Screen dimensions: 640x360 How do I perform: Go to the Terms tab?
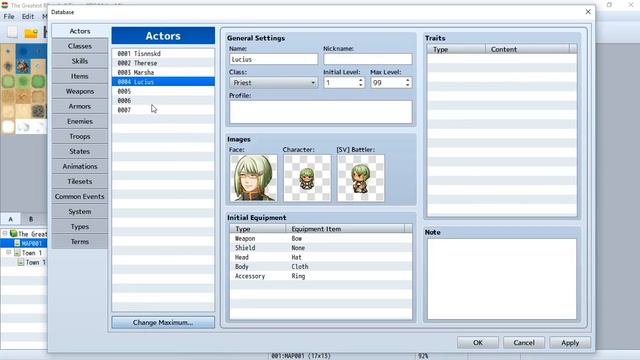pos(80,242)
